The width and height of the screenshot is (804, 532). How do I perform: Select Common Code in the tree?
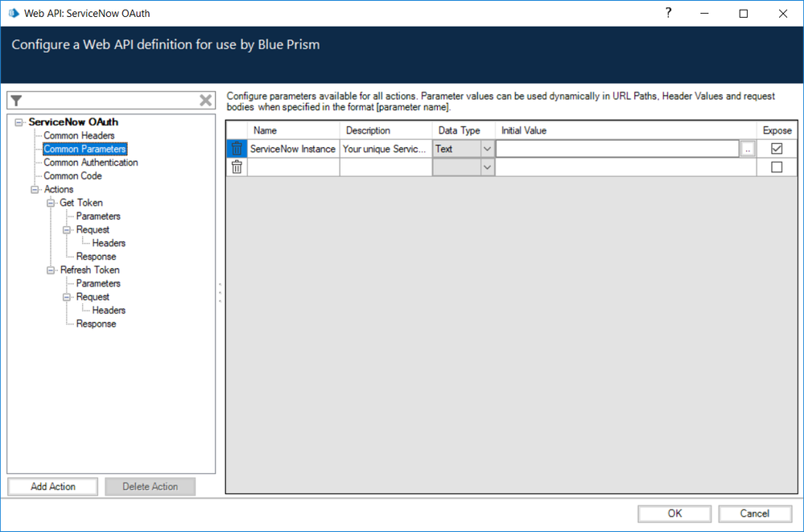[72, 175]
